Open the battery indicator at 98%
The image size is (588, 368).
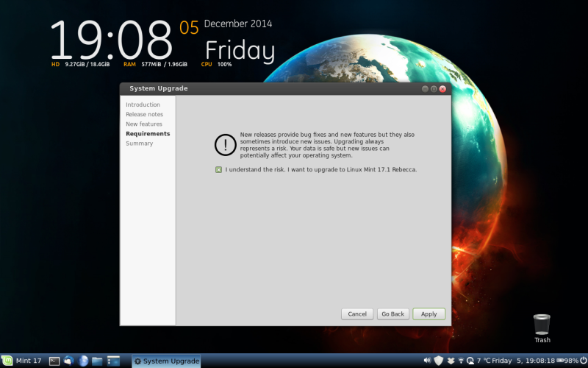(566, 361)
